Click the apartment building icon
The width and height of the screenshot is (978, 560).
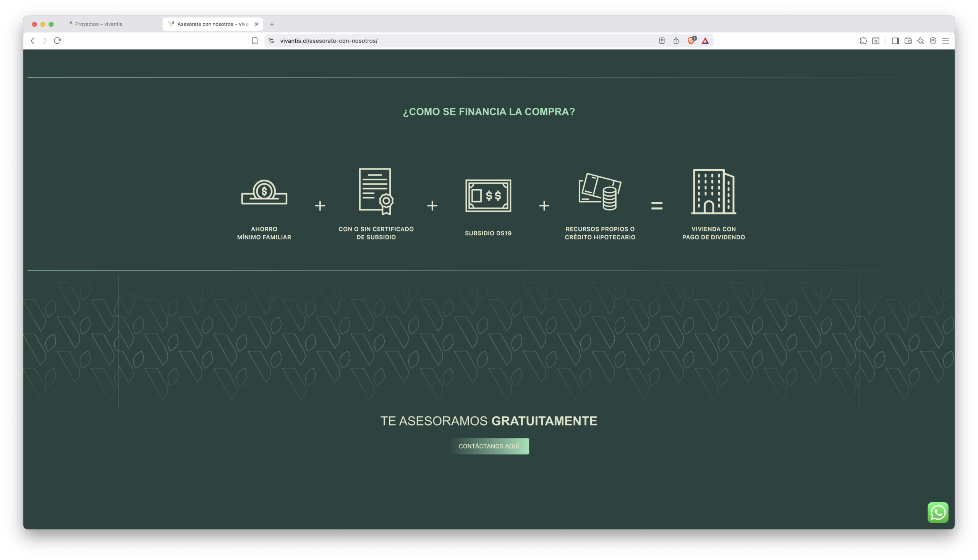[713, 191]
